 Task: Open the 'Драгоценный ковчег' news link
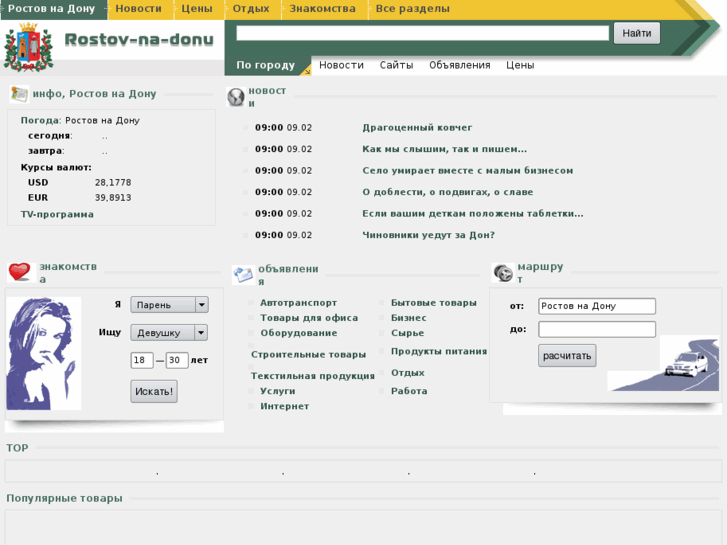417,128
